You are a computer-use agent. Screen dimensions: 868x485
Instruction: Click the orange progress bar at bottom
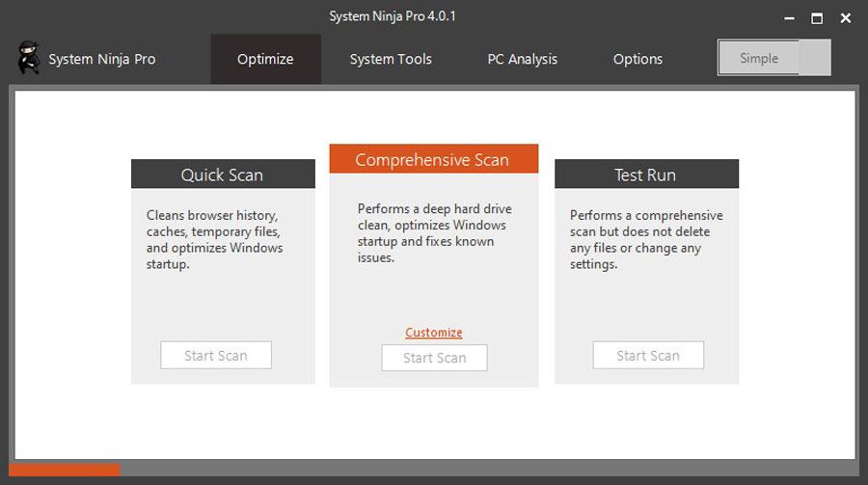coord(65,470)
